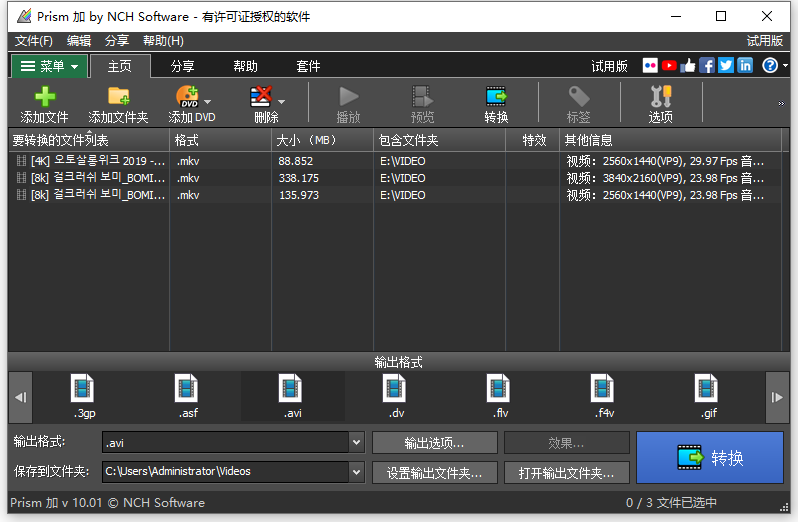Click the trial version (试用版) label in tab bar
The image size is (798, 522).
pos(609,66)
